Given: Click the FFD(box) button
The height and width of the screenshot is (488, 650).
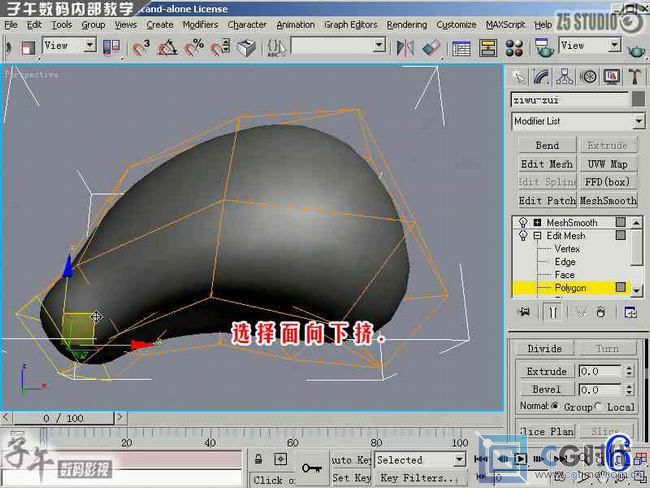Looking at the screenshot, I should pos(607,182).
